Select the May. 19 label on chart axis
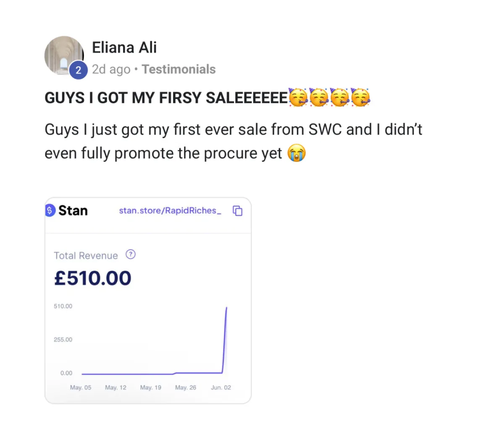This screenshot has height=448, width=504. point(151,387)
